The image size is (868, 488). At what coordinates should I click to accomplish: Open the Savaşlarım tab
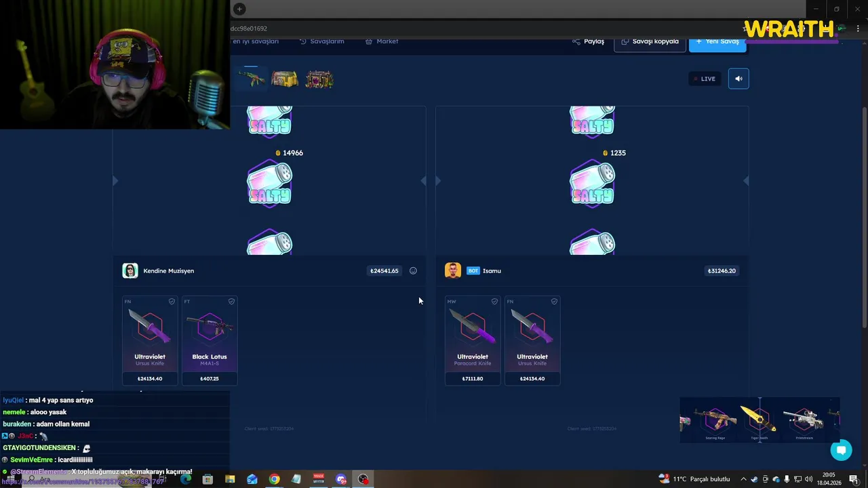pyautogui.click(x=321, y=41)
